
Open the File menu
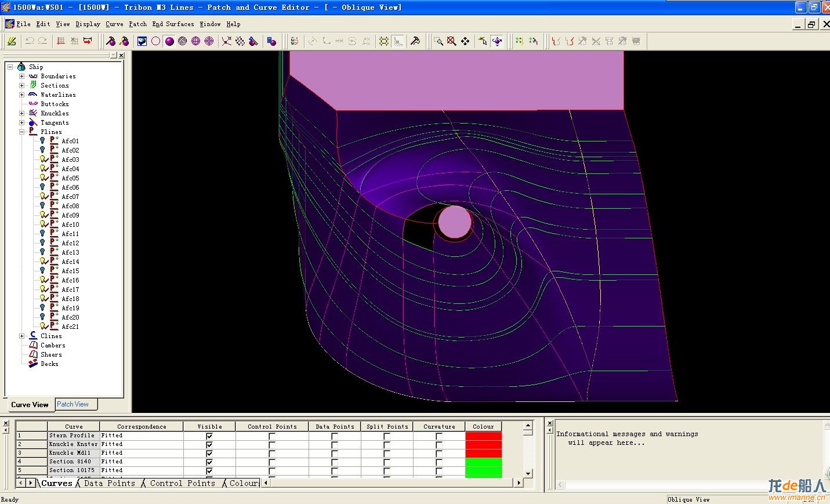(x=23, y=24)
